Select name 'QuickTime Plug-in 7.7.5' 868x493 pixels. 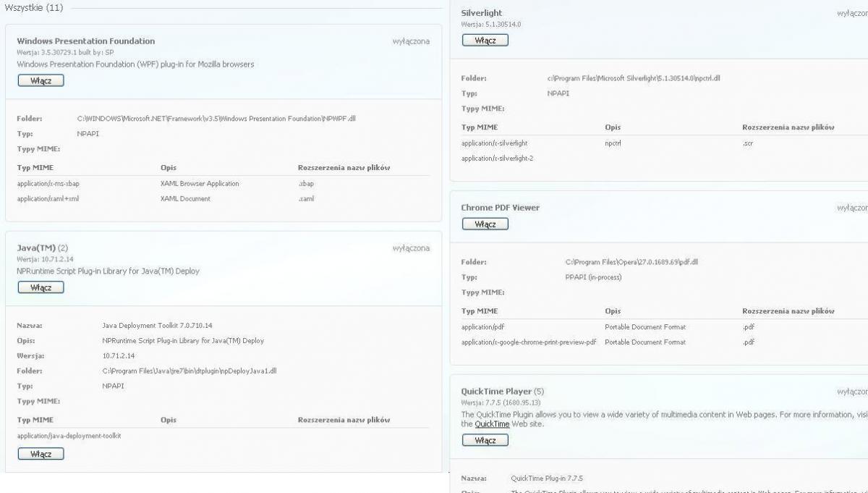click(x=547, y=479)
